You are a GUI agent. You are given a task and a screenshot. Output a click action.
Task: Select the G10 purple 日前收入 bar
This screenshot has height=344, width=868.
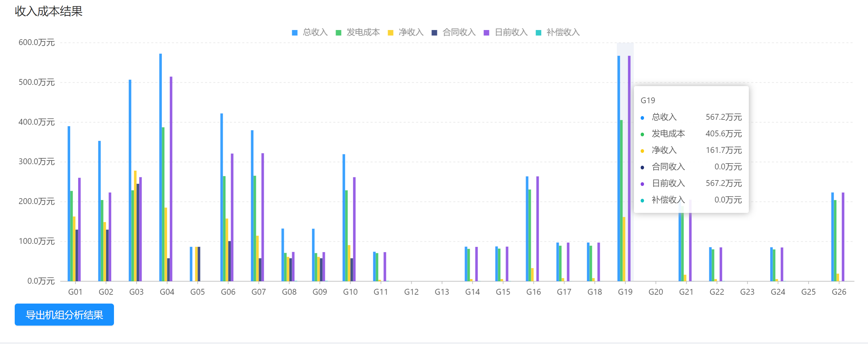point(354,229)
